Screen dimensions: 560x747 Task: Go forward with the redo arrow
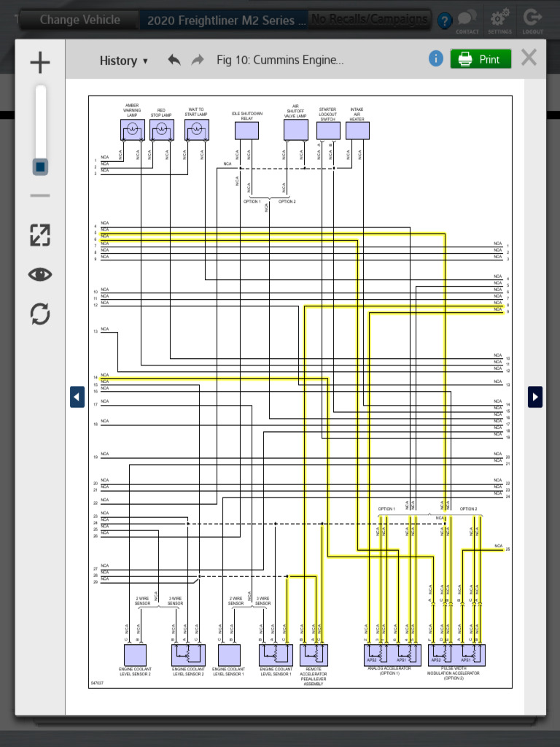(x=198, y=60)
